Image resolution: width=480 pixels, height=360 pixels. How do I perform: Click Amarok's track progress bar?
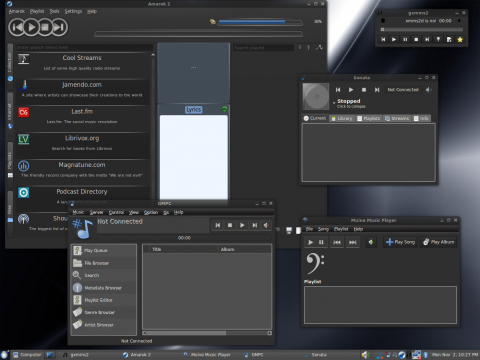pos(199,34)
